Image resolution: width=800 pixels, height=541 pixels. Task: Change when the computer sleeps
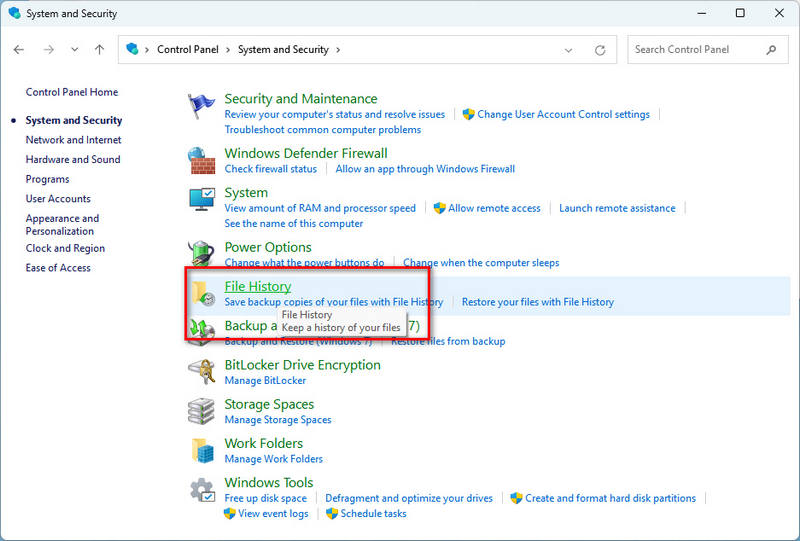[x=481, y=263]
